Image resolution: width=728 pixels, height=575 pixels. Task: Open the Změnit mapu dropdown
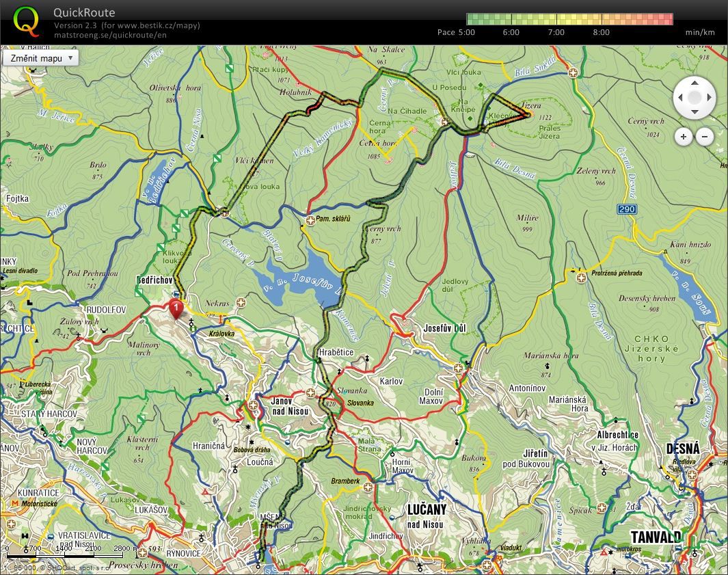coord(40,58)
